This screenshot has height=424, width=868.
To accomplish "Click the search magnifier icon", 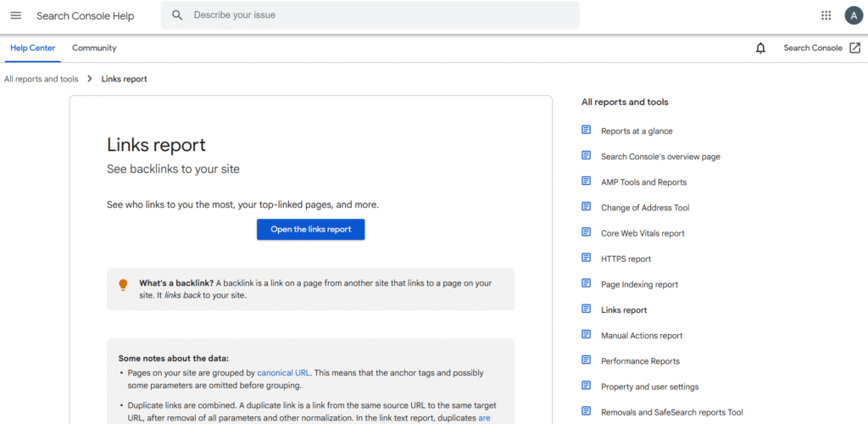I will click(x=177, y=15).
